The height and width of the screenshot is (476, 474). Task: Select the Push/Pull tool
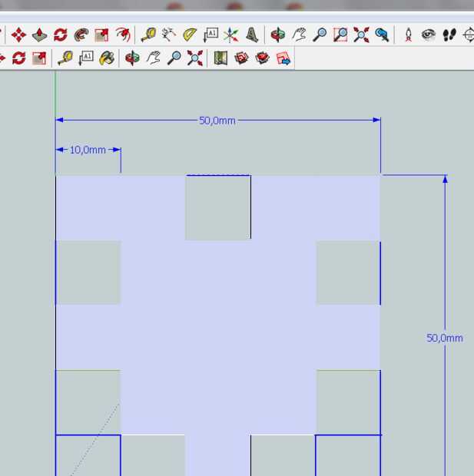pos(39,35)
